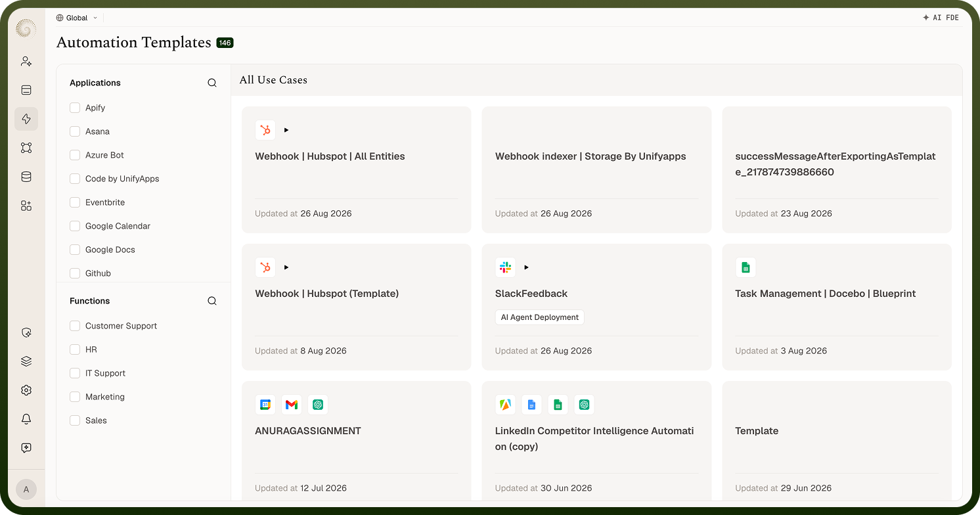Open the card titled Template
This screenshot has width=980, height=515.
[837, 441]
